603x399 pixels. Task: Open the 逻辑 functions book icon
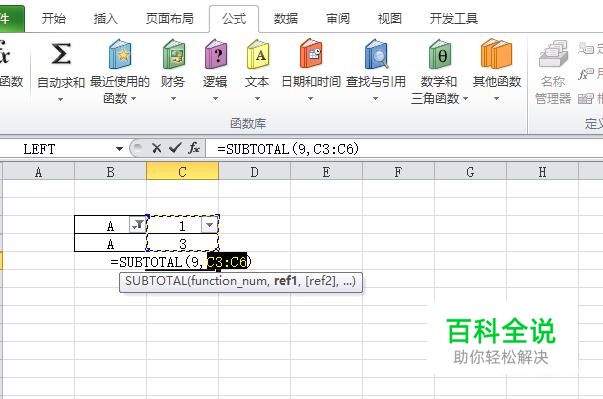[x=216, y=54]
